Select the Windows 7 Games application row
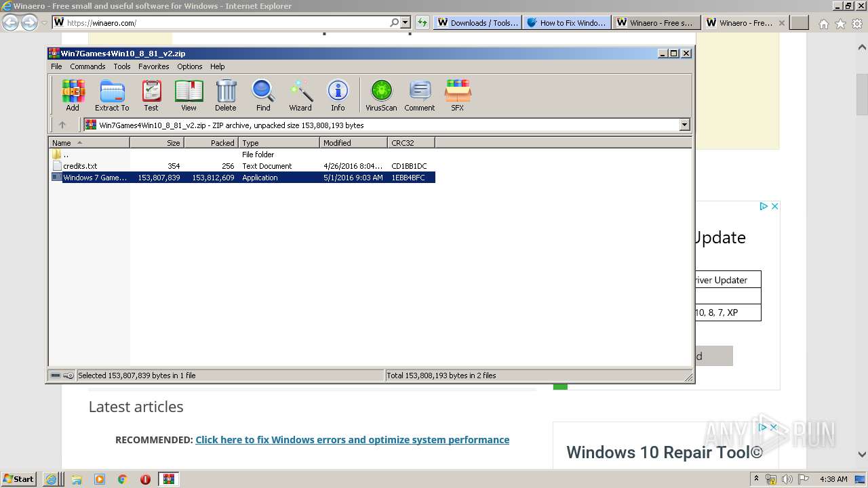This screenshot has height=488, width=868. pos(242,178)
